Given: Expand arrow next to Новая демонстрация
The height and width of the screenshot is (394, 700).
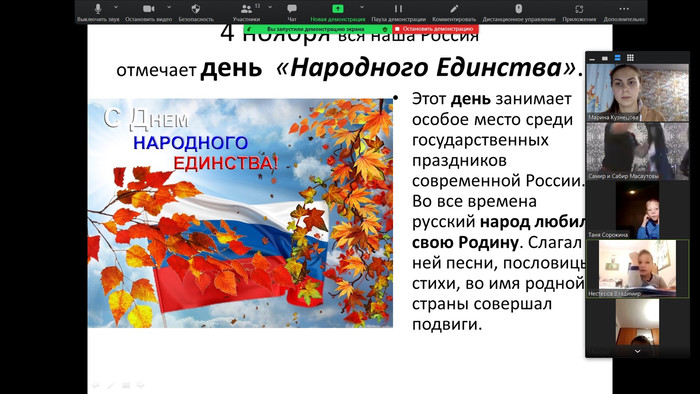Looking at the screenshot, I should coord(362,7).
